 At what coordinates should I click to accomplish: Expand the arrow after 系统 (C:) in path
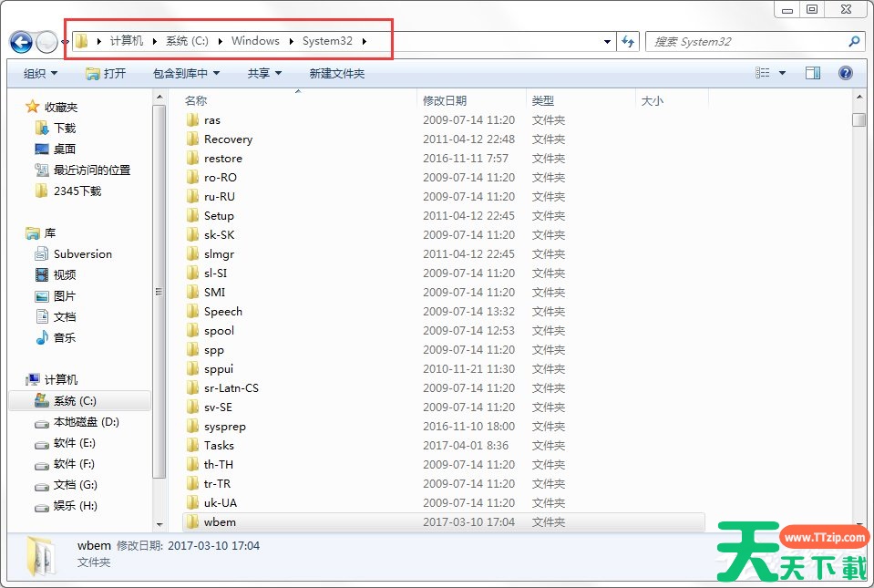click(221, 41)
